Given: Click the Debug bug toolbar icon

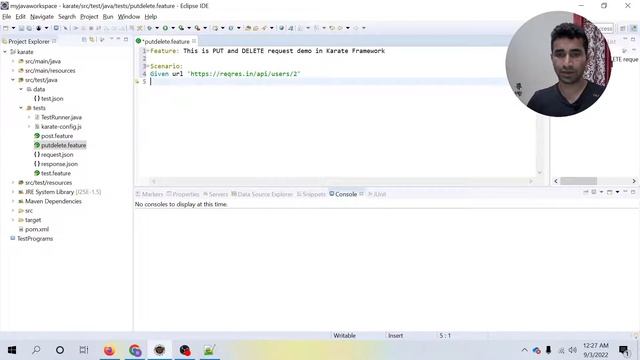Looking at the screenshot, I should coord(149,28).
